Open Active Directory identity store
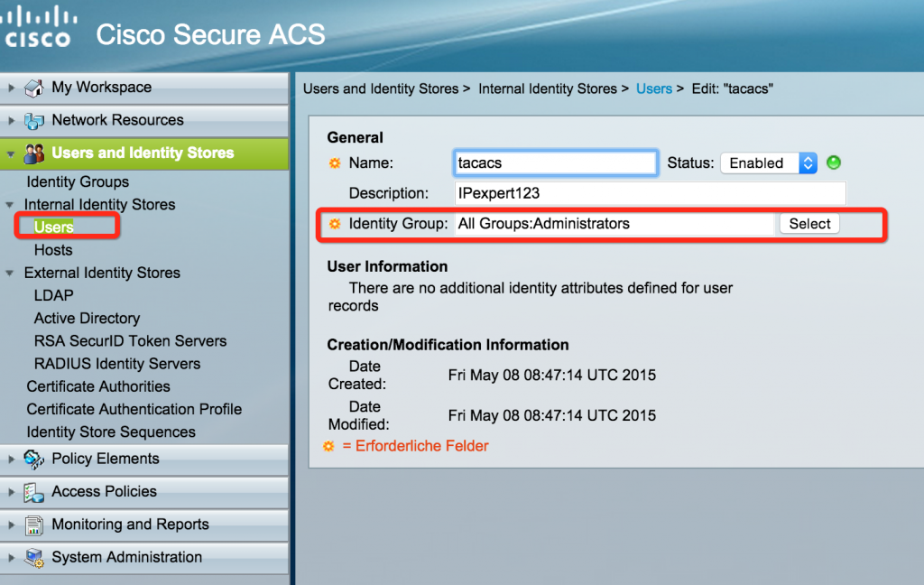Viewport: 924px width, 585px height. 87,318
